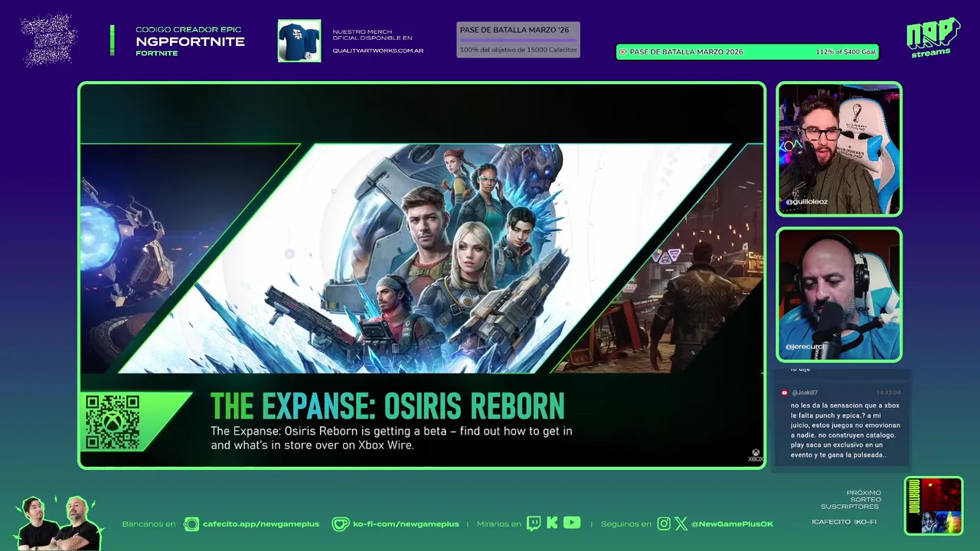
Task: Click the NGPFORTNITE creator code
Action: pyautogui.click(x=190, y=41)
